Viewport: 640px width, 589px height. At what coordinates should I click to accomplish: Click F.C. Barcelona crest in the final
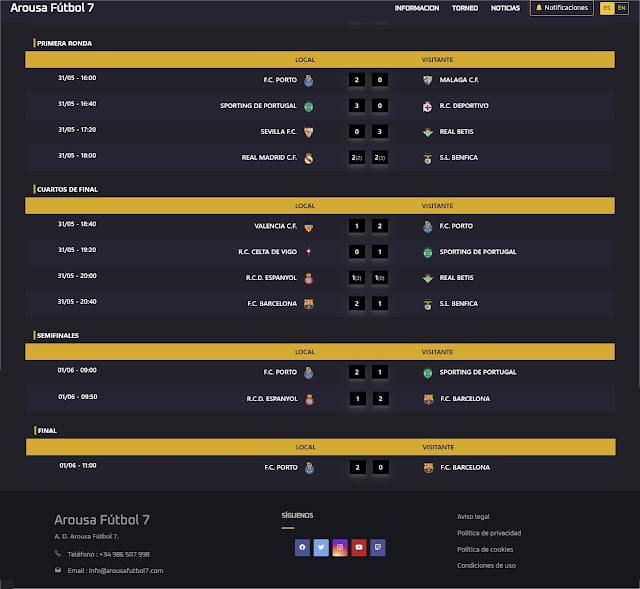428,468
